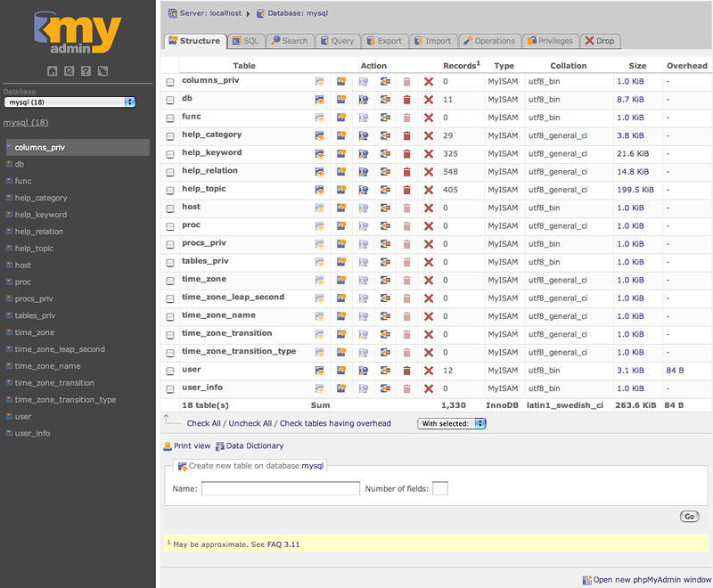Click "Check tables having overhead" link
This screenshot has height=588, width=713.
[335, 423]
